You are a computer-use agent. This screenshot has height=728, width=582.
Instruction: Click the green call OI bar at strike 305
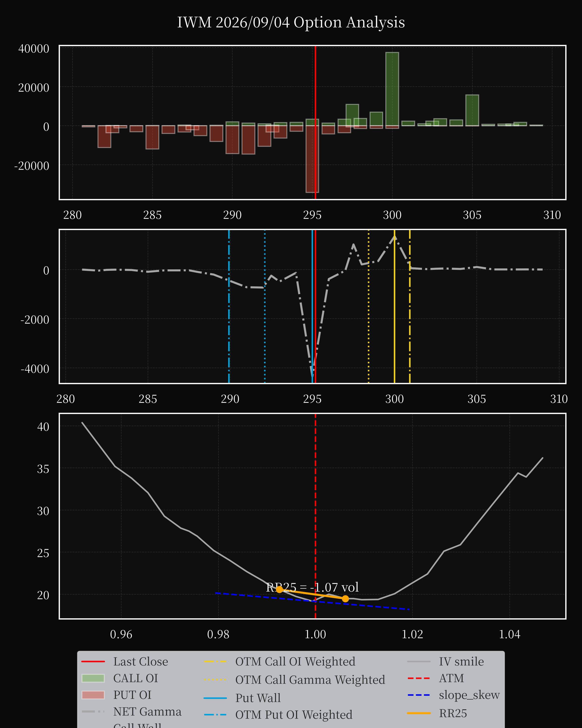tap(472, 110)
